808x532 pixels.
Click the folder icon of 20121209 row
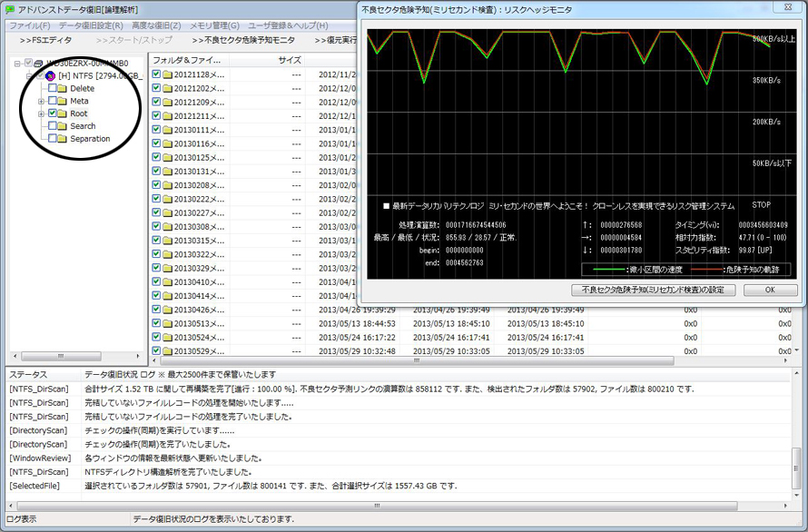click(x=167, y=102)
